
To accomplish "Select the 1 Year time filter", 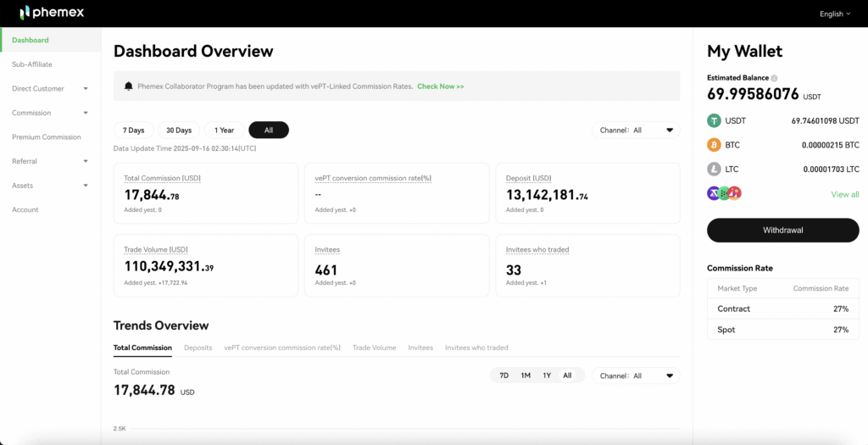I will (224, 131).
